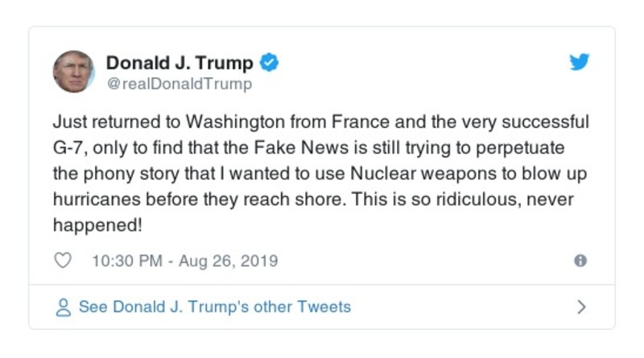Like the tweet with the heart icon
Viewport: 644px width, 358px height.
63,261
